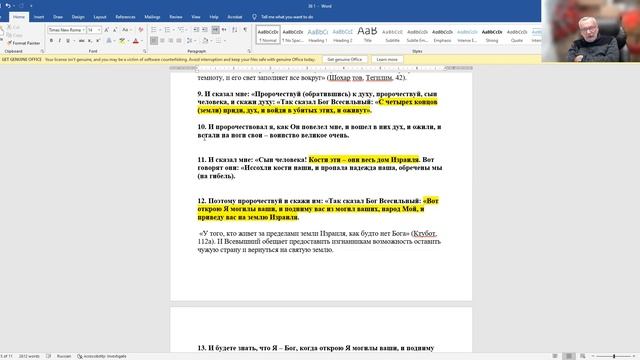Open the View tab
The width and height of the screenshot is (640, 360).
point(196,17)
